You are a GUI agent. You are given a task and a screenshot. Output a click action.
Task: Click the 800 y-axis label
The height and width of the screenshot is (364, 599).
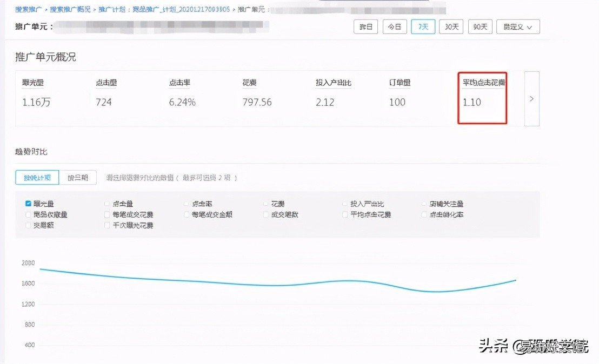[29, 325]
